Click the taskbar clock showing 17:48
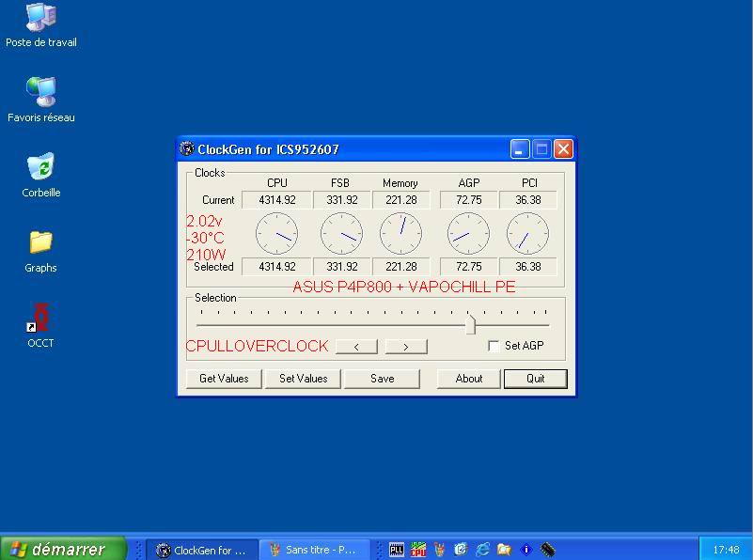This screenshot has height=560, width=753. [x=726, y=550]
